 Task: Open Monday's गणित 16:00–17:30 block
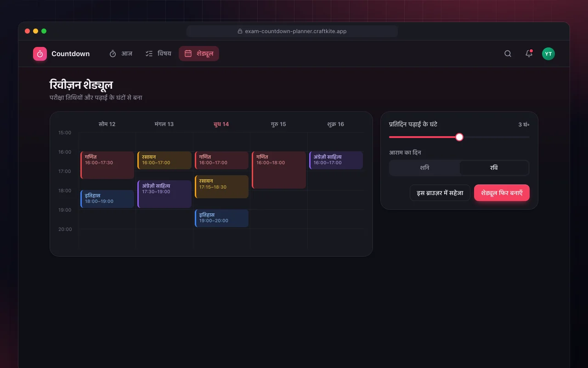[x=107, y=165]
